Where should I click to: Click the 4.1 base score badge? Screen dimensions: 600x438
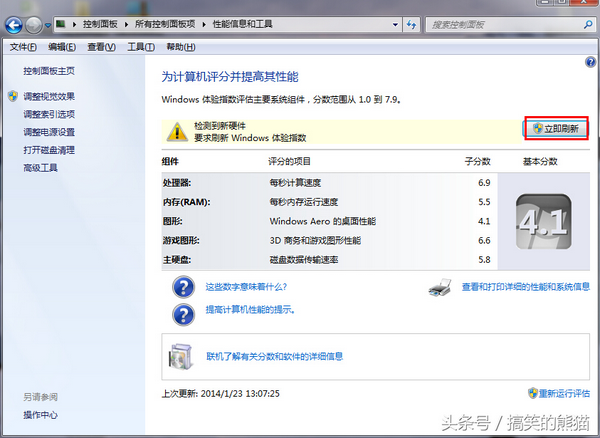(544, 222)
